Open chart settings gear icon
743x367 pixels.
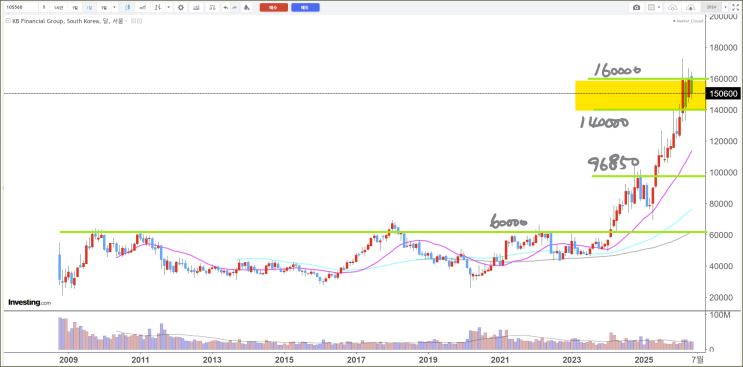point(181,8)
